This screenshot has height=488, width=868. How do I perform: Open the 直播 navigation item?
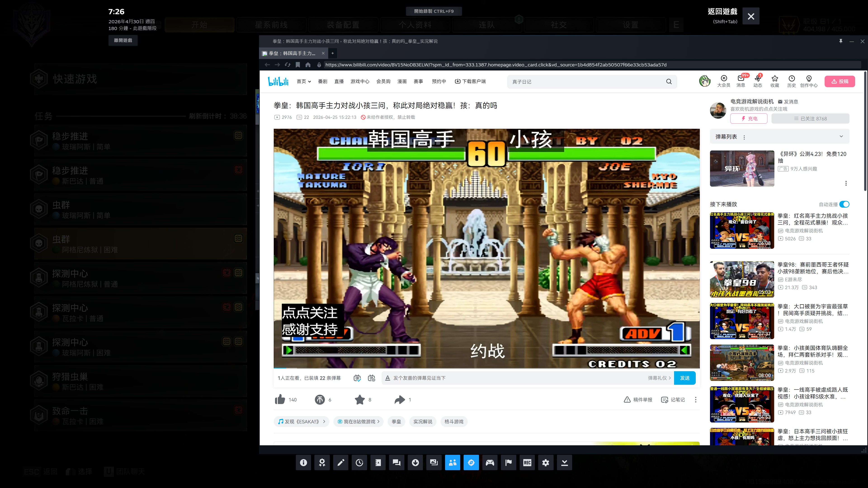coord(339,82)
